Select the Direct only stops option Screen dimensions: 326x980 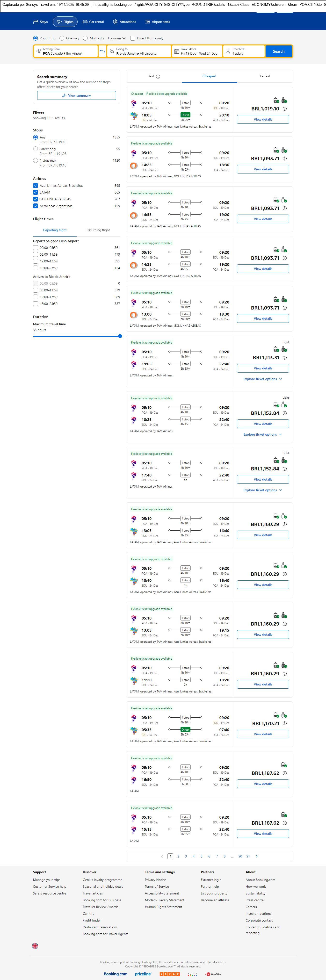[x=35, y=149]
